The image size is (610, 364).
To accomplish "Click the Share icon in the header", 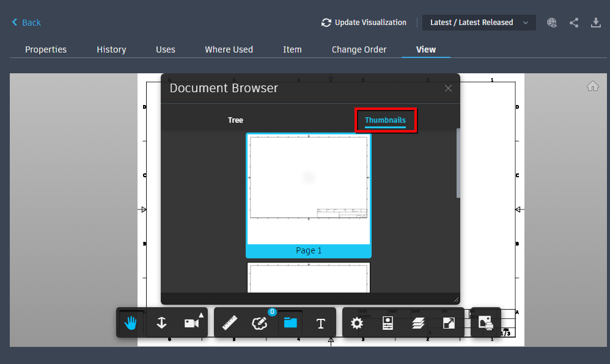I will (574, 22).
